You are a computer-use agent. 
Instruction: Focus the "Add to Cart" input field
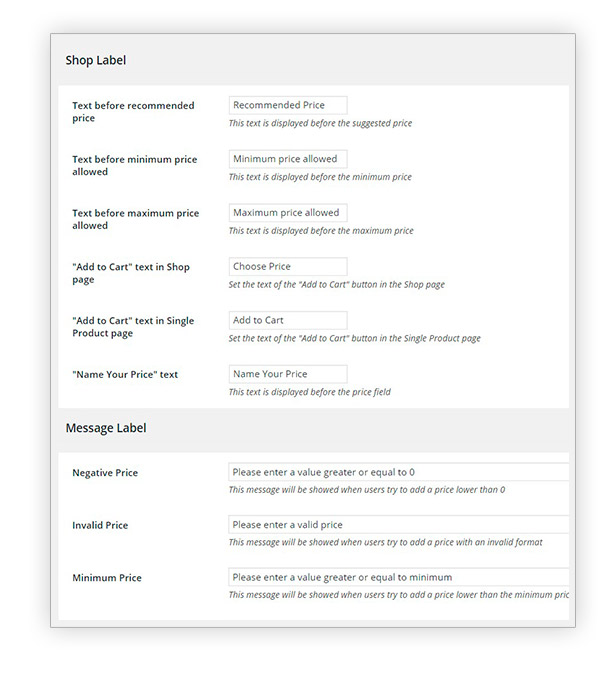coord(288,321)
